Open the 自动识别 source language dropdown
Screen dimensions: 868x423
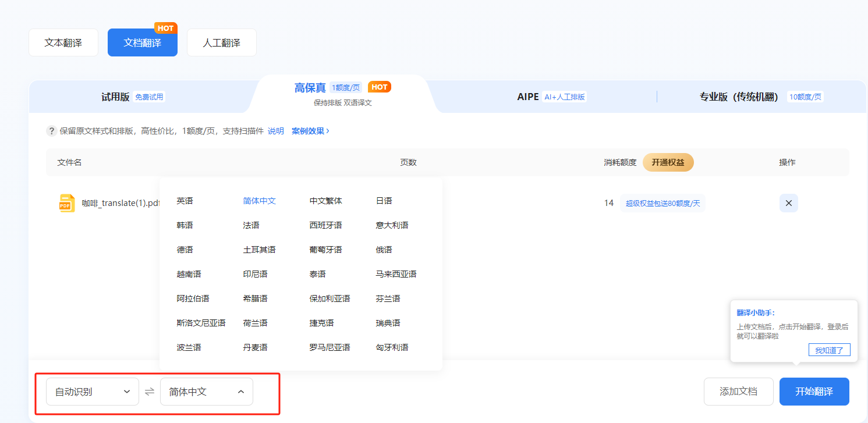point(93,392)
